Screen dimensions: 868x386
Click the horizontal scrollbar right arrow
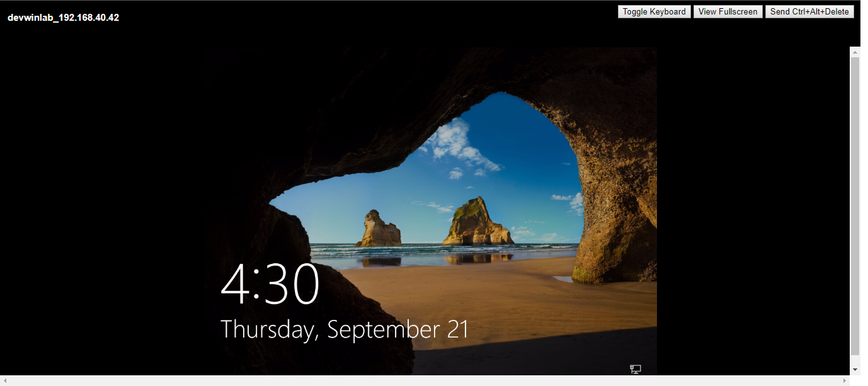(845, 381)
